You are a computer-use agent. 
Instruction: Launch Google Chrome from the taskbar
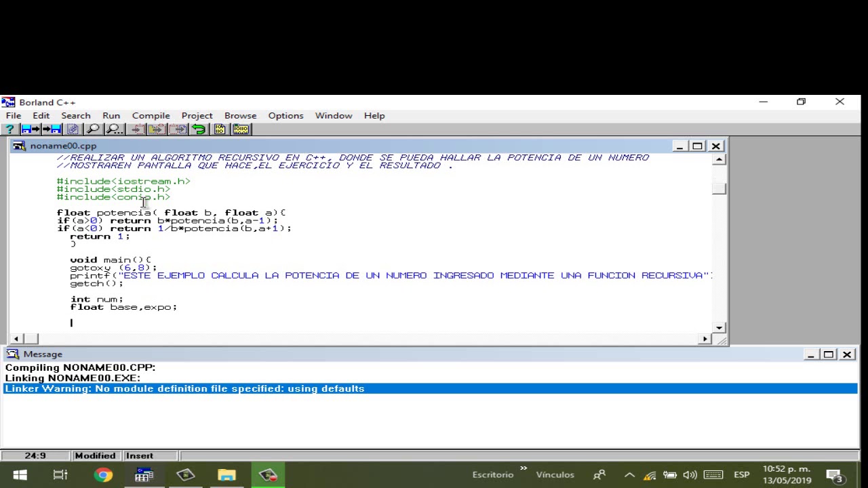click(x=103, y=475)
